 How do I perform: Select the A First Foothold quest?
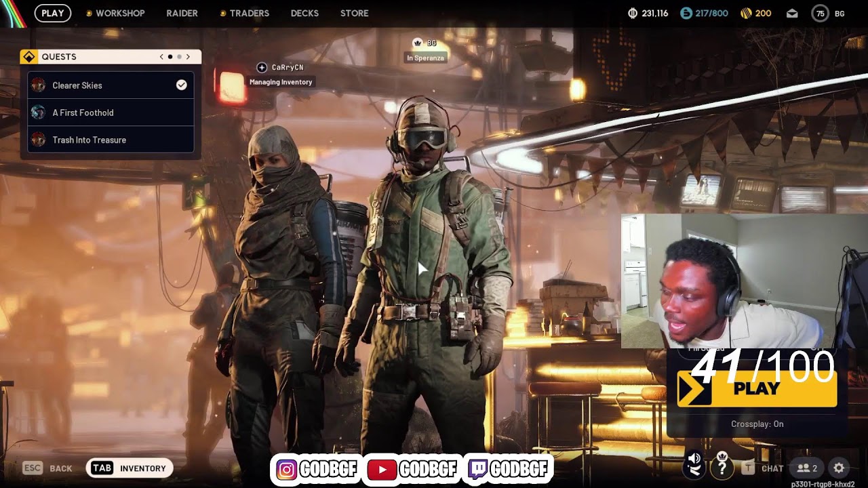[x=111, y=113]
